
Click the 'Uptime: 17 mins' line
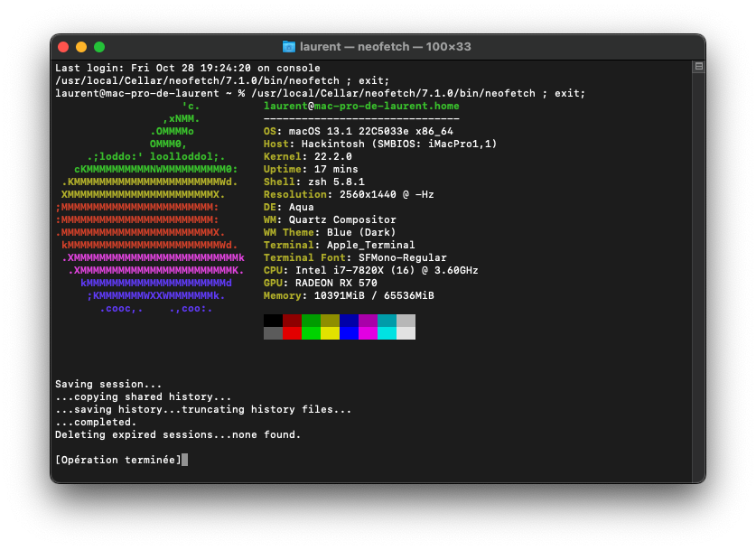pyautogui.click(x=311, y=169)
